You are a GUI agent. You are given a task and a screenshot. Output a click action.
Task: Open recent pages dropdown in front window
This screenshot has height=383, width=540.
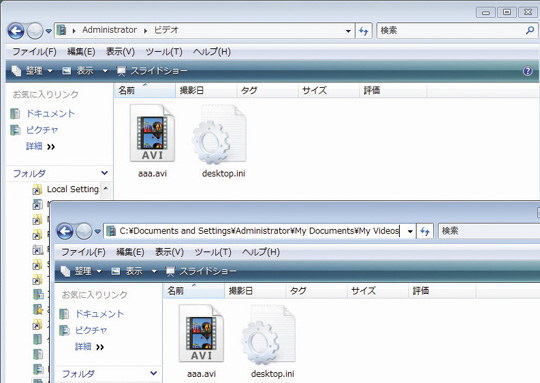point(98,231)
